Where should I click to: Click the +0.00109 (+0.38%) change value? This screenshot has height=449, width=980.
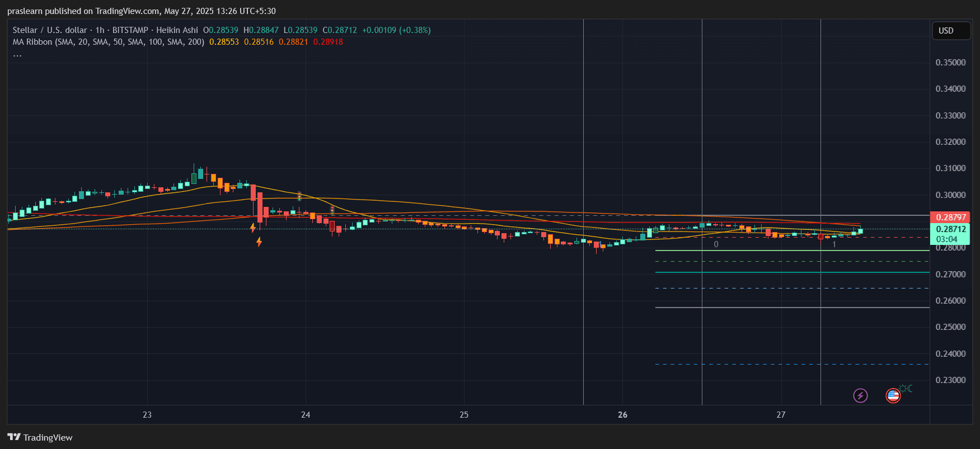(396, 30)
